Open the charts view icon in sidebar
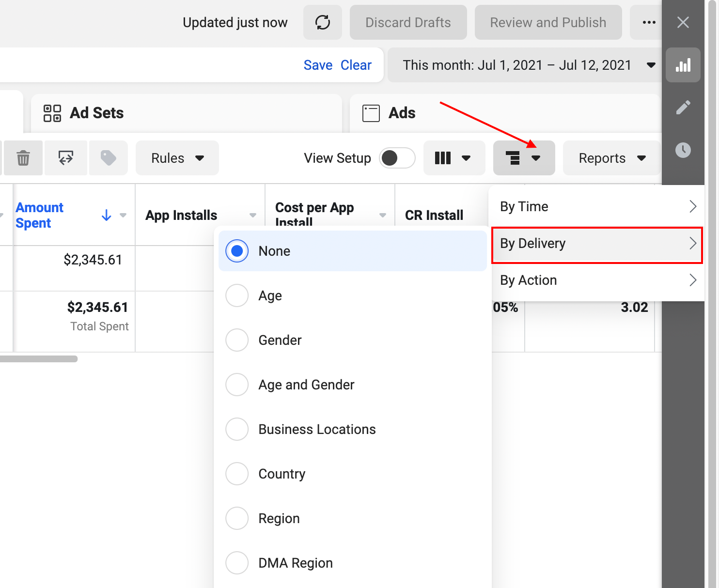This screenshot has height=588, width=719. tap(683, 65)
